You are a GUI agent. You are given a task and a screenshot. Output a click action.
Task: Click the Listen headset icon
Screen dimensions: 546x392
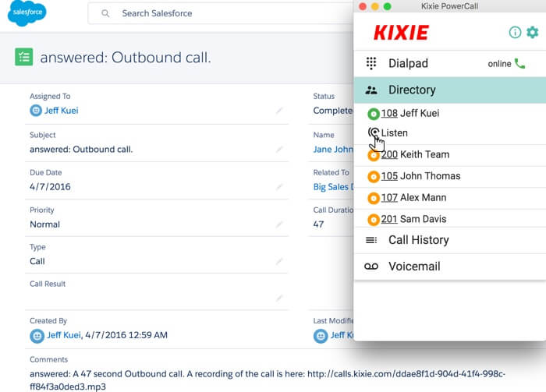tap(374, 132)
